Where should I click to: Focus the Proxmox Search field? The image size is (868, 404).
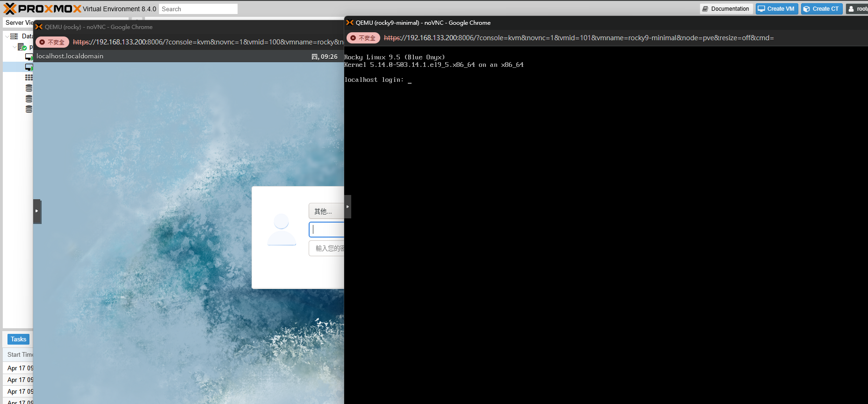coord(198,9)
